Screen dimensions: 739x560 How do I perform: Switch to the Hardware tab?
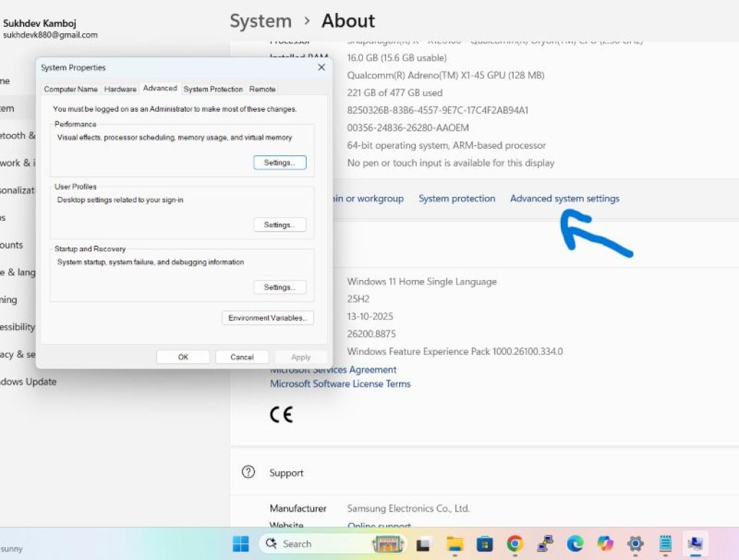(x=121, y=89)
